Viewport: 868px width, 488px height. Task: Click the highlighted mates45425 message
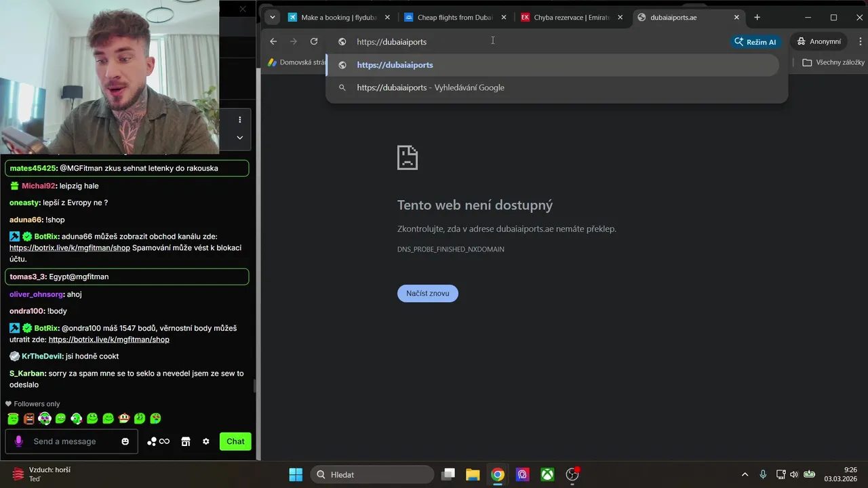[127, 168]
